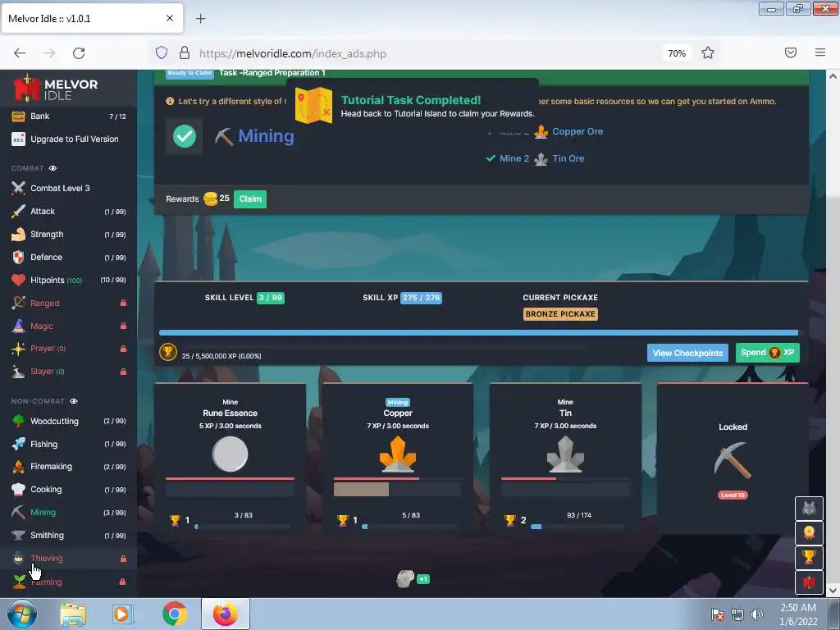Image resolution: width=840 pixels, height=630 pixels.
Task: Select the Attack sword icon
Action: (x=18, y=211)
